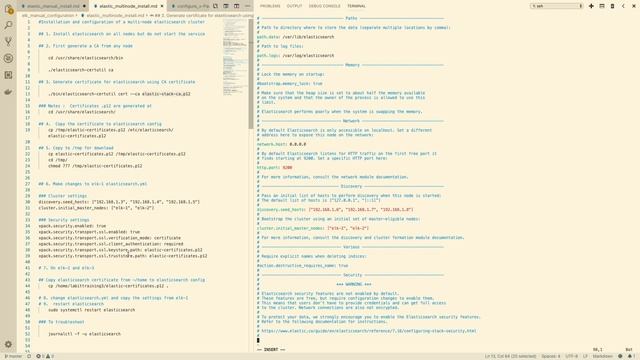Open the elastic.co configuring-stack-security link
640x360 pixels.
[x=369, y=331]
